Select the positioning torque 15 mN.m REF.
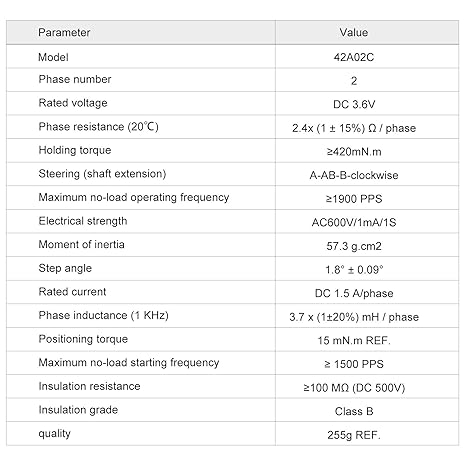466x466 pixels. click(x=354, y=341)
